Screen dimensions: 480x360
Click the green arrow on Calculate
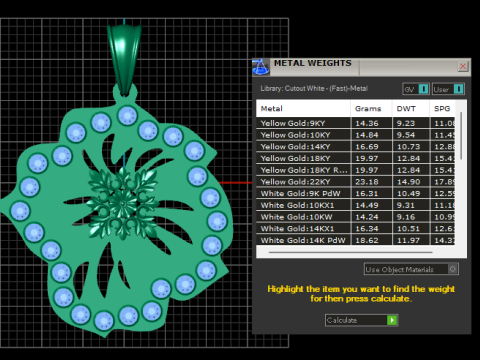392,320
